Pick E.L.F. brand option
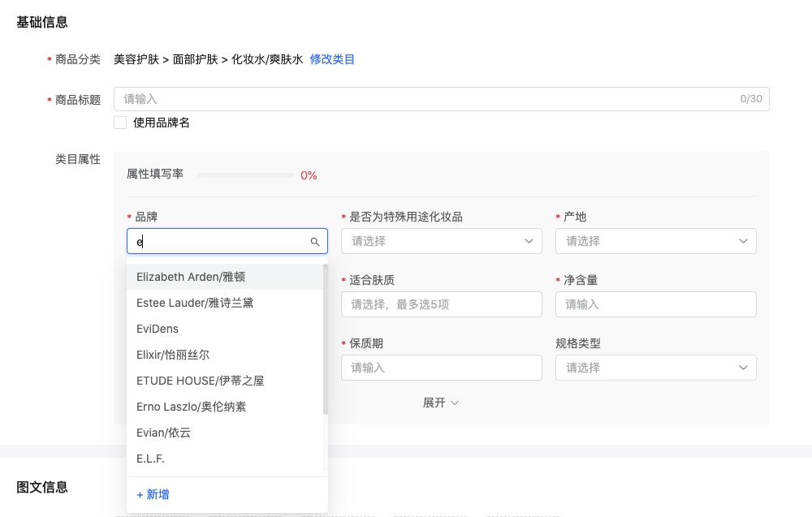 point(150,459)
